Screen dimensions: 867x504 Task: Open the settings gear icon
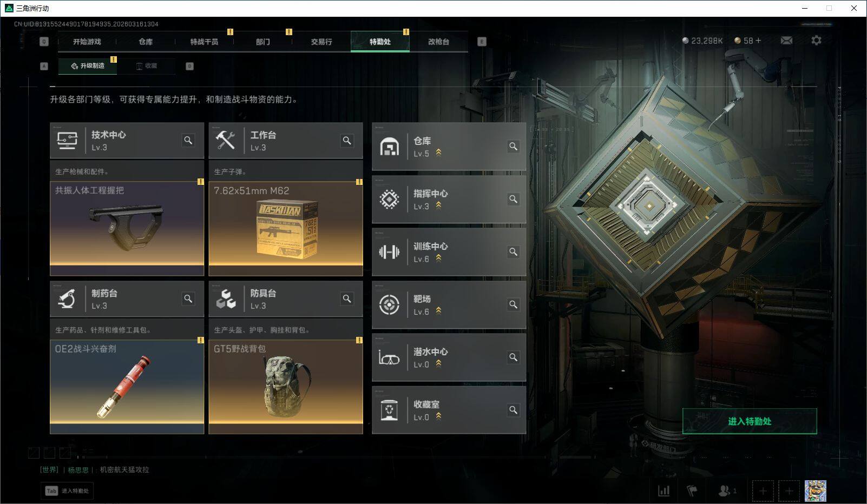816,41
